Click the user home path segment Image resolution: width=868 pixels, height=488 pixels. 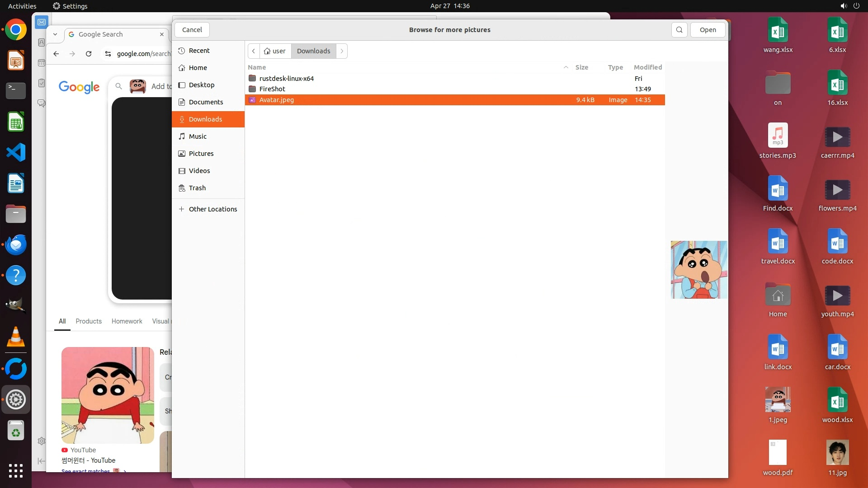pyautogui.click(x=275, y=51)
